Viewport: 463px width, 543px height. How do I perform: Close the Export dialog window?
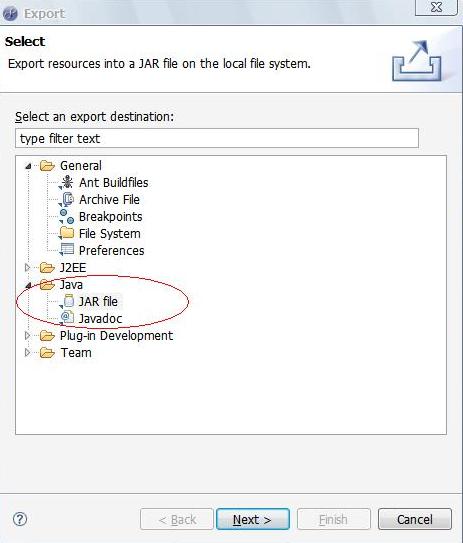coord(436,7)
